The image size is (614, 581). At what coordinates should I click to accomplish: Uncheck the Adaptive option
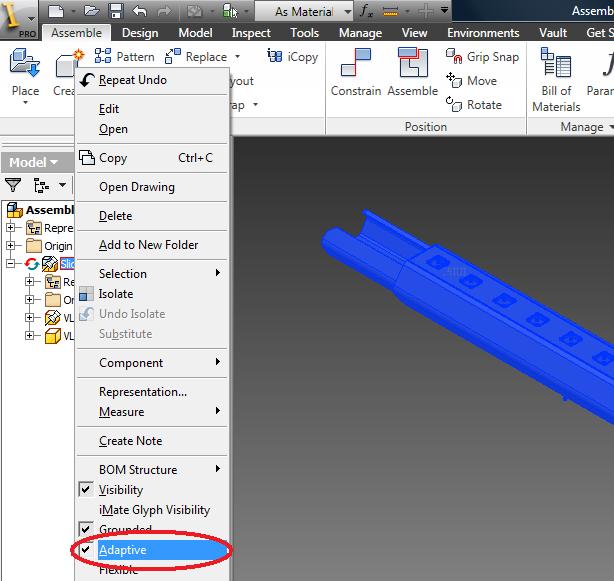tap(120, 550)
